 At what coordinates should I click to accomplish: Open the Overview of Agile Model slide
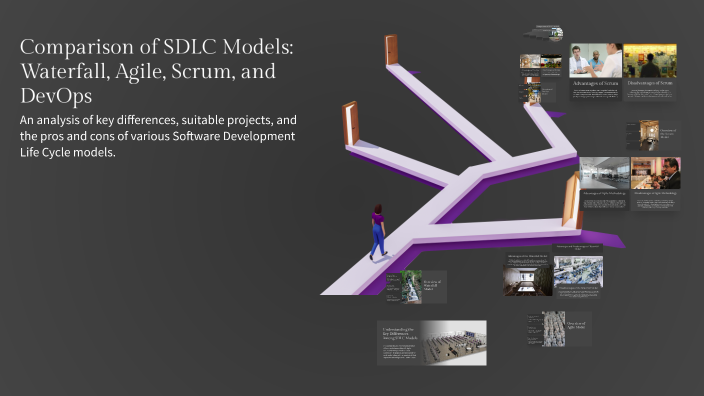(559, 329)
